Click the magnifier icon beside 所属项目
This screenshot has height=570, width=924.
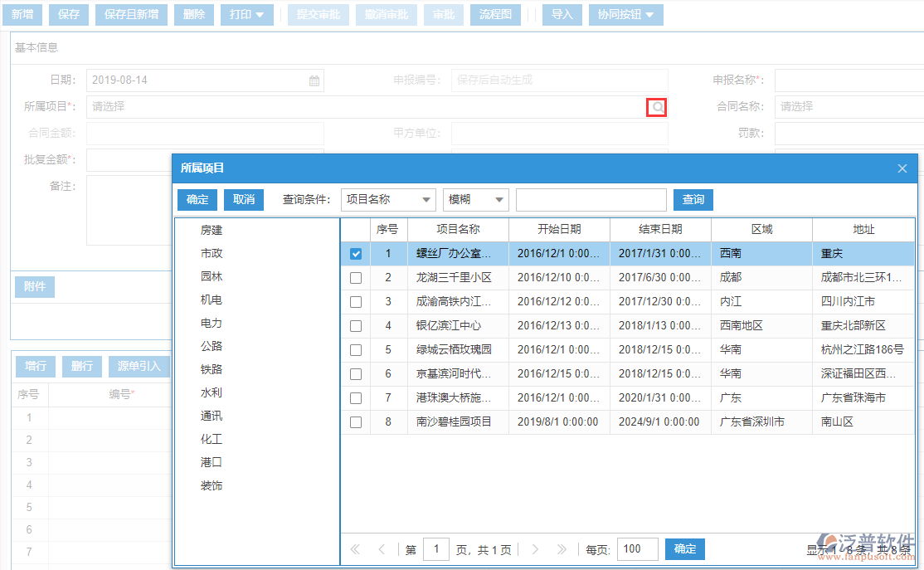click(x=655, y=107)
